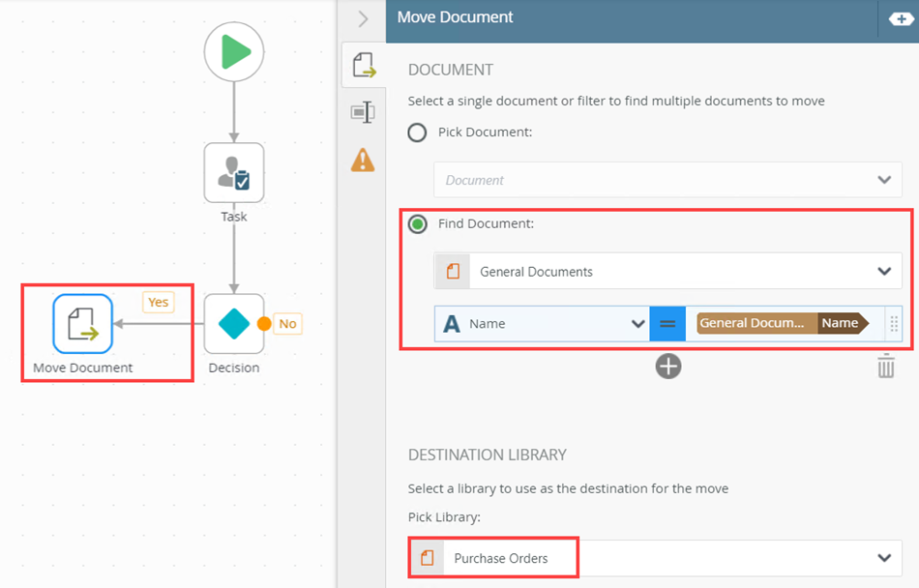
Task: Select the Pick Document radio button
Action: coord(417,132)
